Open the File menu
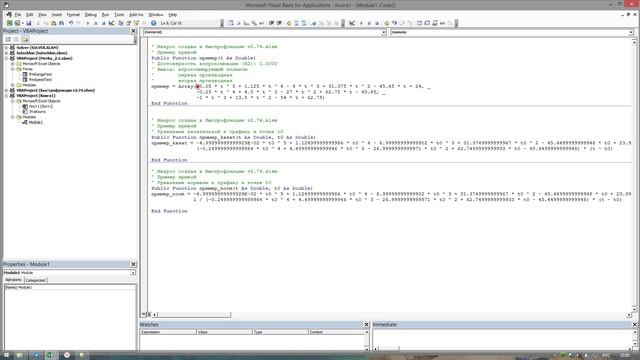This screenshot has width=640, height=360. coord(18,15)
